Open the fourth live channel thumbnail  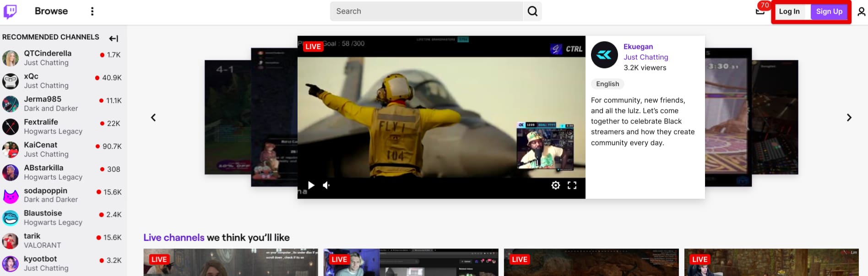coord(771,262)
